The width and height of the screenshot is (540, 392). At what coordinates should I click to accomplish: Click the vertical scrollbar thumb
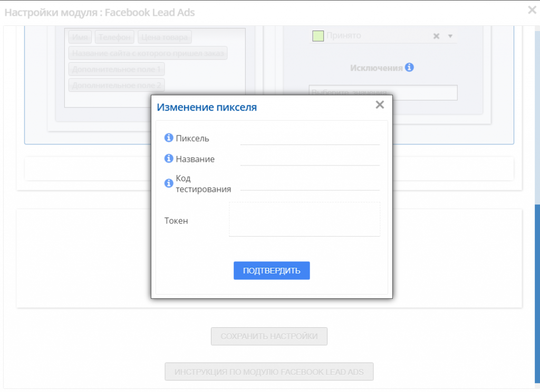[537, 293]
